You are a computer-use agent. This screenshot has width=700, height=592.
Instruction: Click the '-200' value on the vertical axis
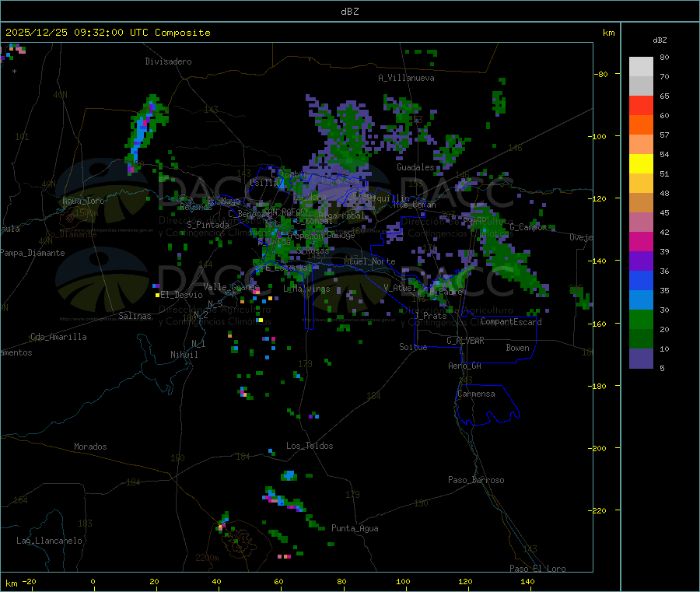click(x=597, y=448)
